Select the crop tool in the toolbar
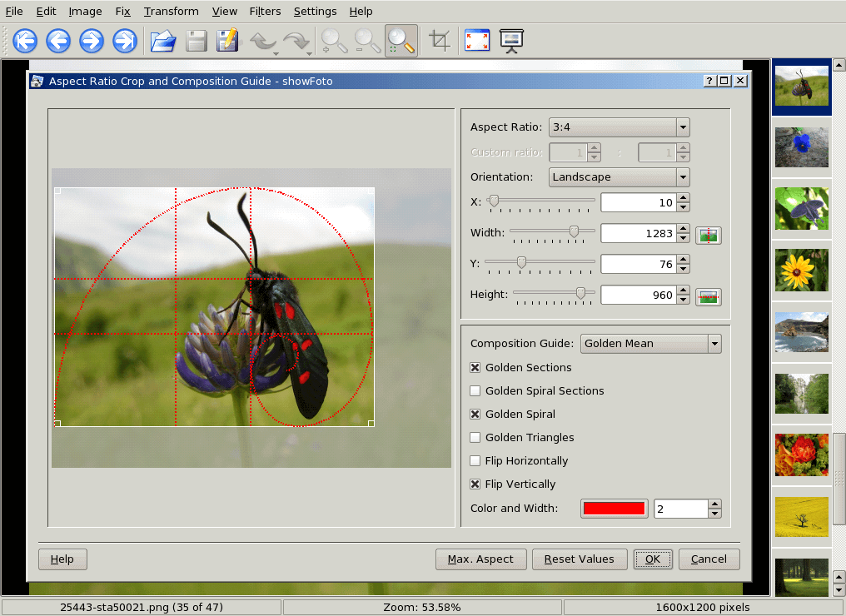846x616 pixels. [x=440, y=40]
